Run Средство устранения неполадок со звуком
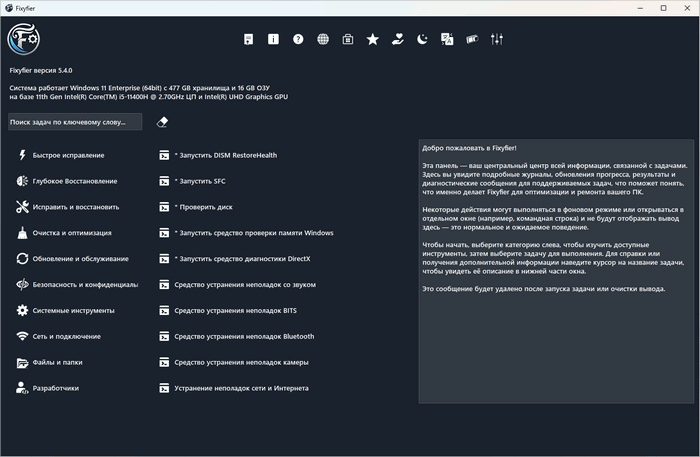Image resolution: width=700 pixels, height=457 pixels. pos(245,285)
